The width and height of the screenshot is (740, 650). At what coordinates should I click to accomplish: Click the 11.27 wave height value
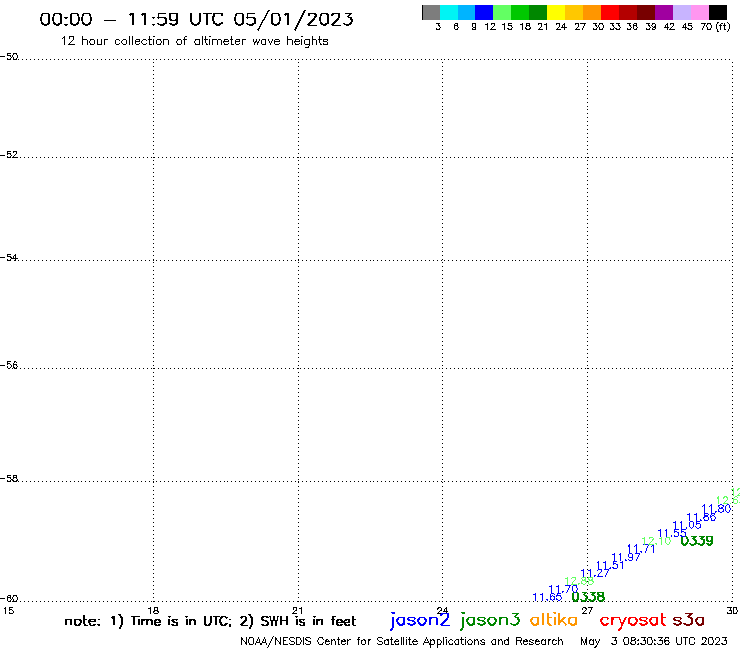(595, 574)
